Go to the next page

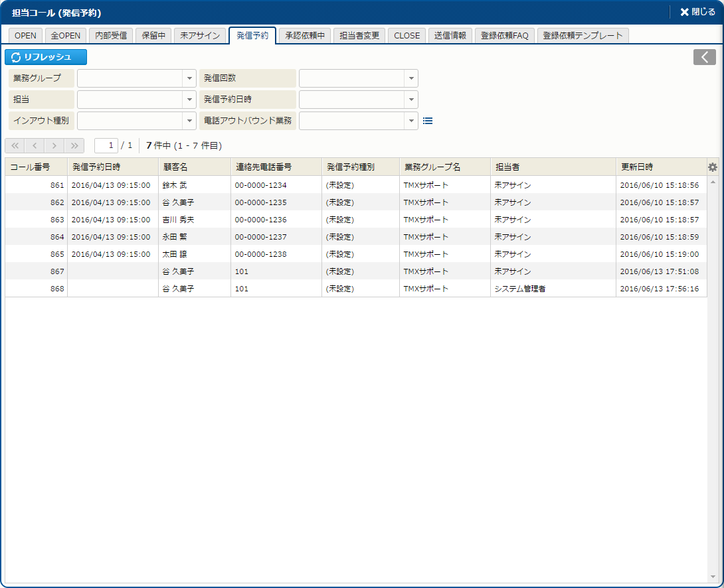click(54, 145)
